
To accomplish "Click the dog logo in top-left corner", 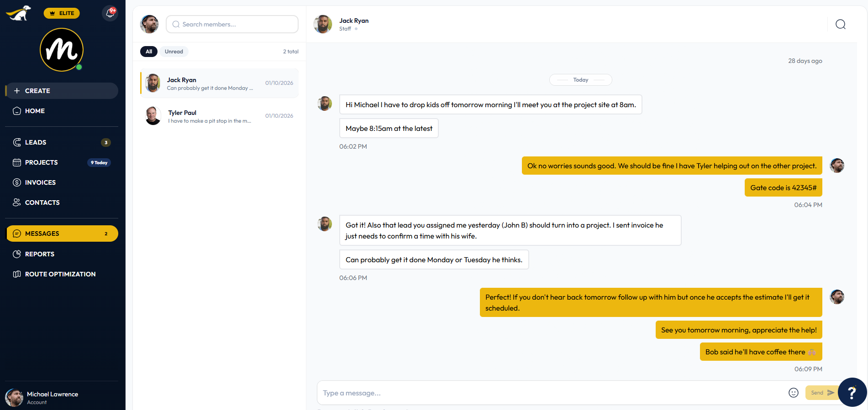I will point(19,13).
